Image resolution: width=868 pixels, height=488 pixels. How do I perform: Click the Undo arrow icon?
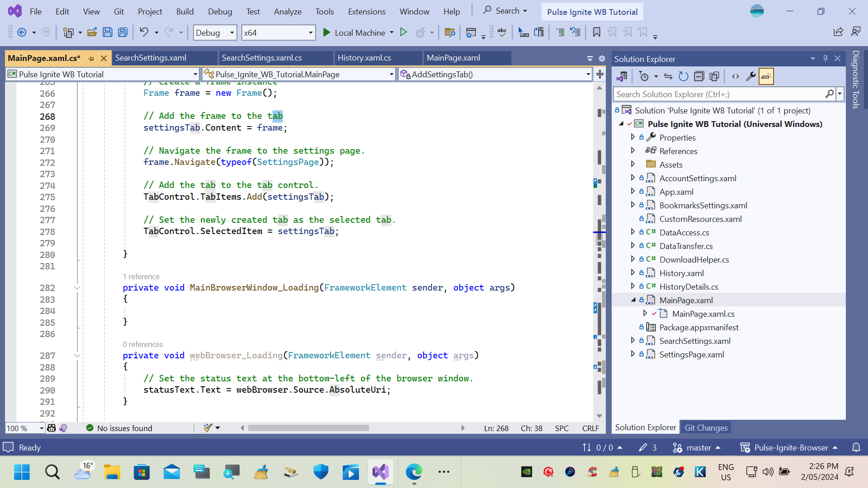[144, 33]
